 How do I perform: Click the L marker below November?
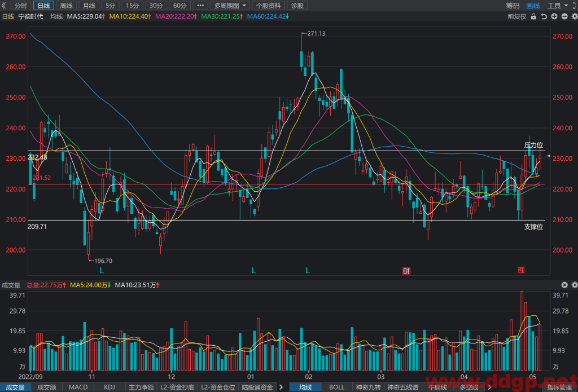point(102,271)
